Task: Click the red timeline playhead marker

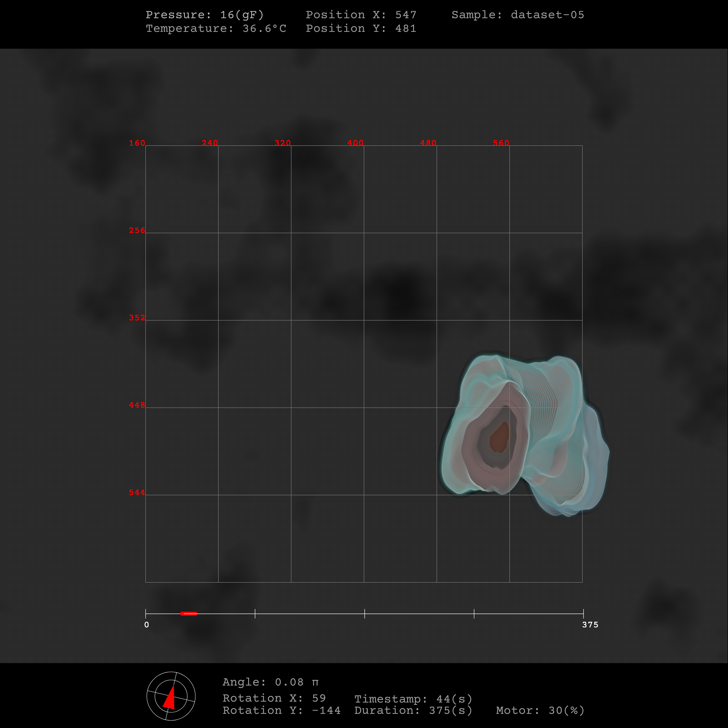Action: [188, 613]
